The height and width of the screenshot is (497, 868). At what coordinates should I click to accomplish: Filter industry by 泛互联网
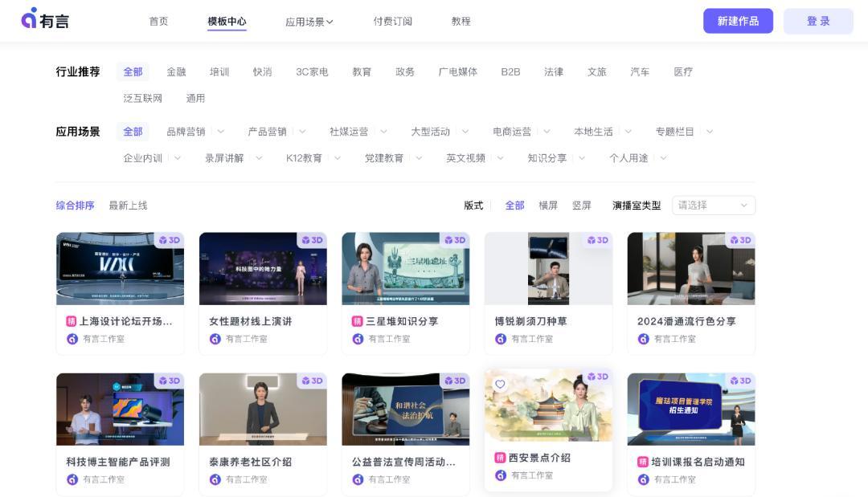(x=143, y=99)
